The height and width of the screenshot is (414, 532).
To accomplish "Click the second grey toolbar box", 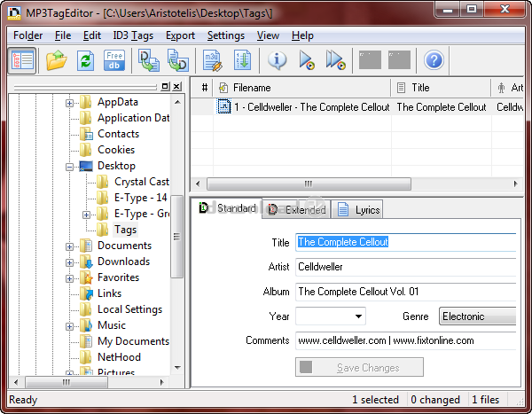I will 399,60.
